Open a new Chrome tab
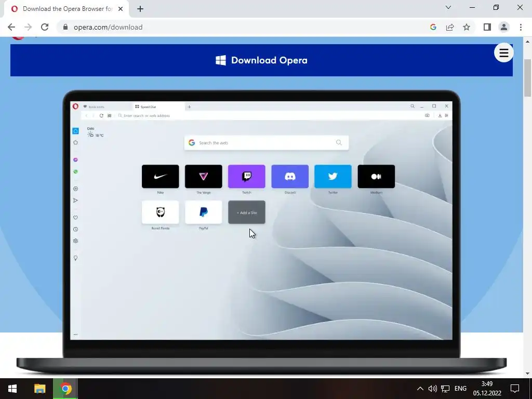 (140, 9)
